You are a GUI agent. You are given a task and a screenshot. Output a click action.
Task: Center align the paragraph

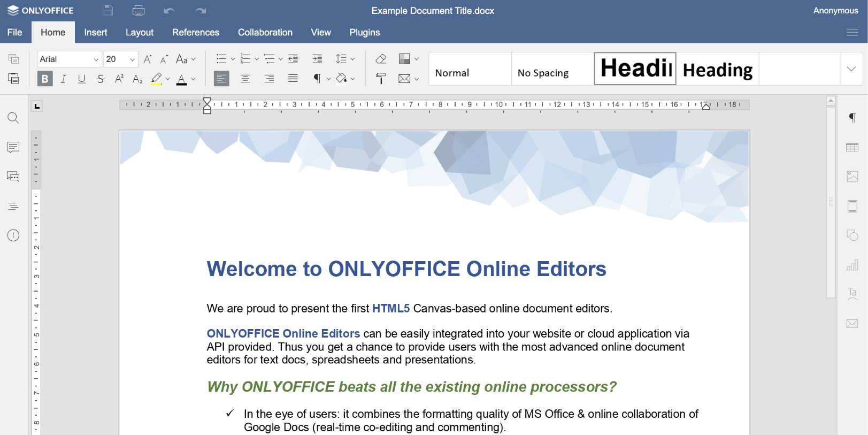(x=245, y=79)
